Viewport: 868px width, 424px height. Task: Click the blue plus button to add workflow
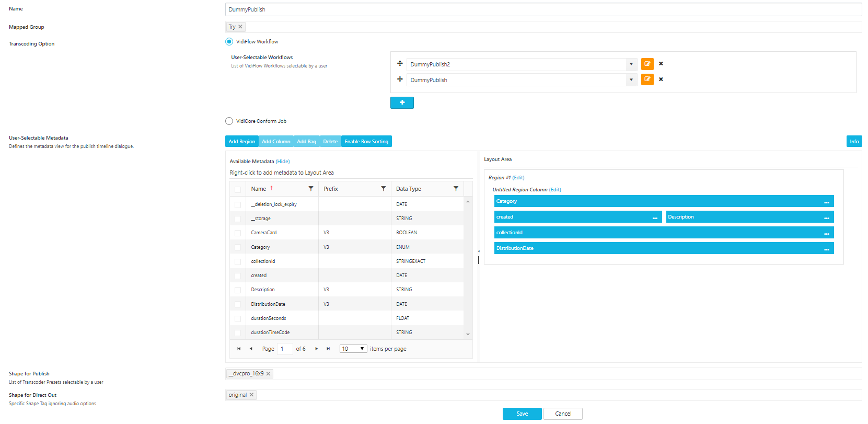coord(402,102)
